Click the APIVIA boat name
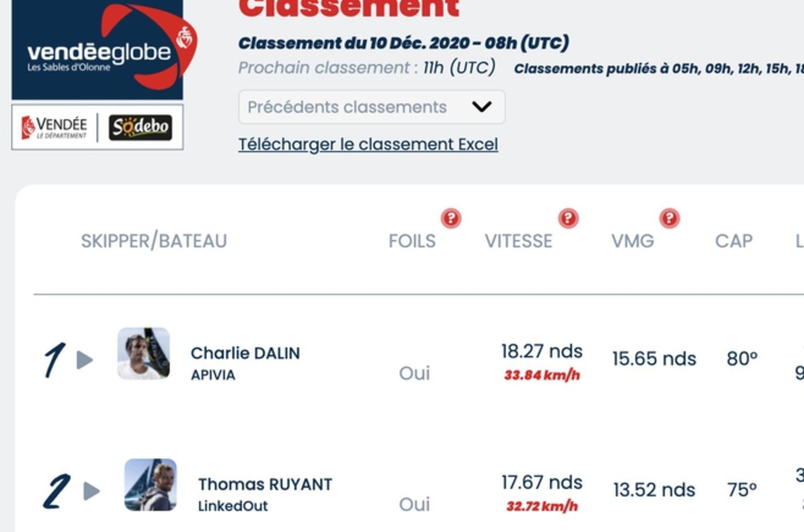This screenshot has width=804, height=532. tap(213, 375)
